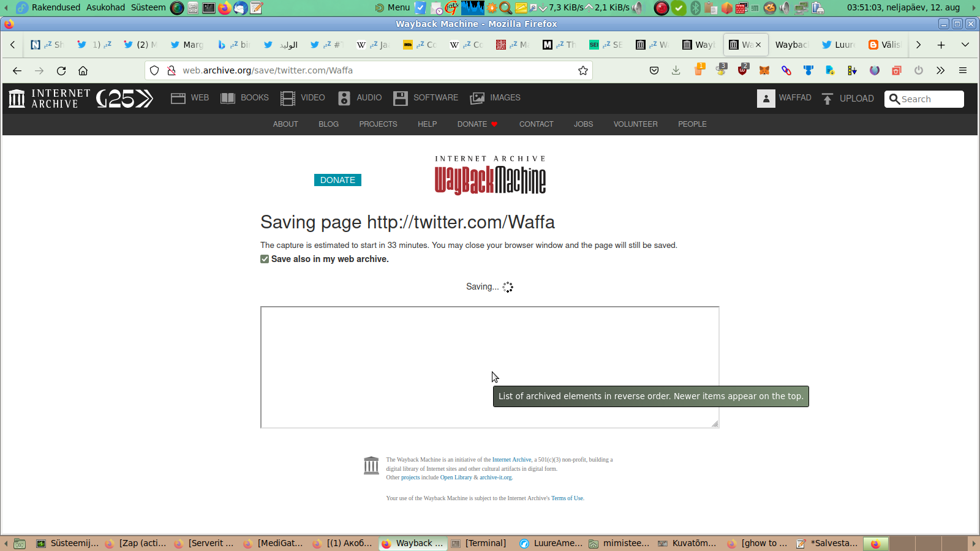Viewport: 980px width, 551px height.
Task: Focus the browser address bar
Action: 367,70
